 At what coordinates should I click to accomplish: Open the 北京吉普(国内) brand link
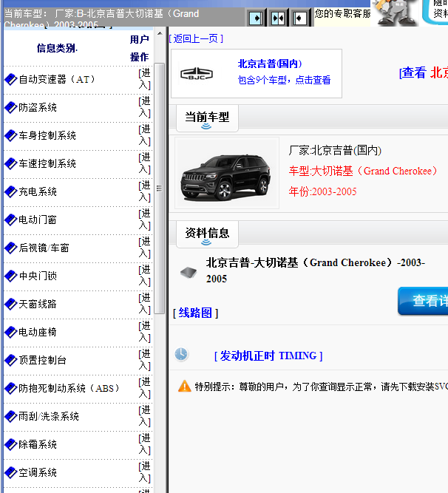point(270,64)
